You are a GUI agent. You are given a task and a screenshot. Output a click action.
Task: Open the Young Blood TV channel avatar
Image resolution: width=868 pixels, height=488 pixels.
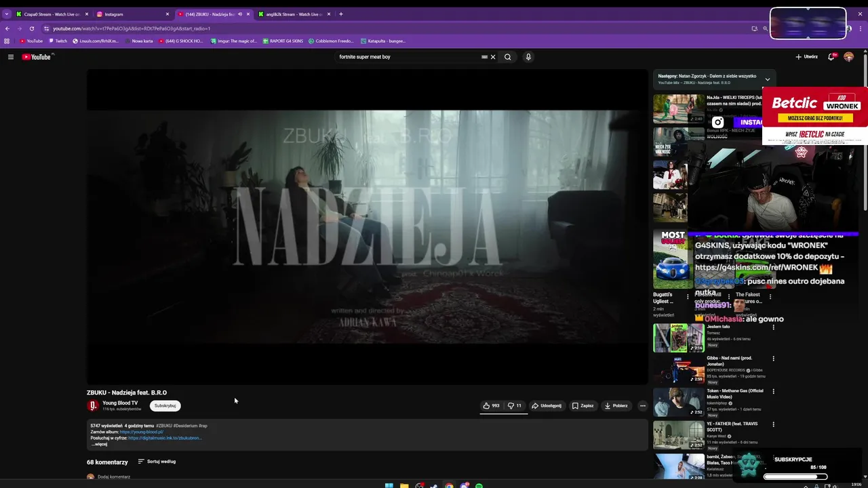[93, 406]
